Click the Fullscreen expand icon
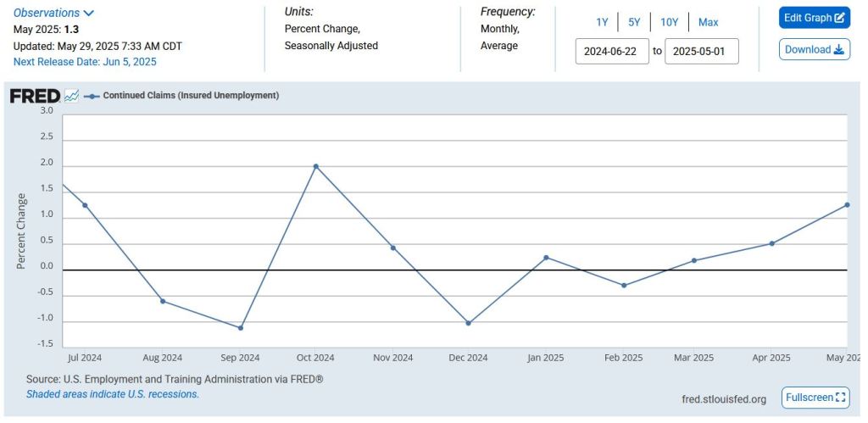 (x=841, y=397)
